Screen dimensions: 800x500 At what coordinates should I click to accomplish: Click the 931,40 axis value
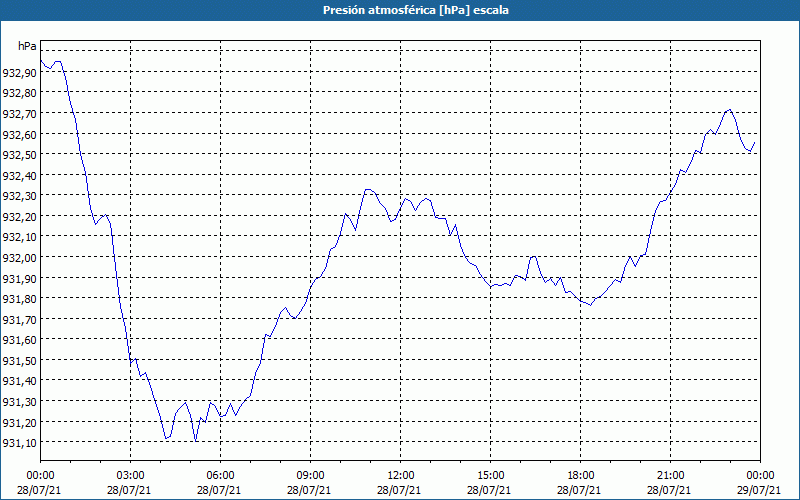(19, 381)
